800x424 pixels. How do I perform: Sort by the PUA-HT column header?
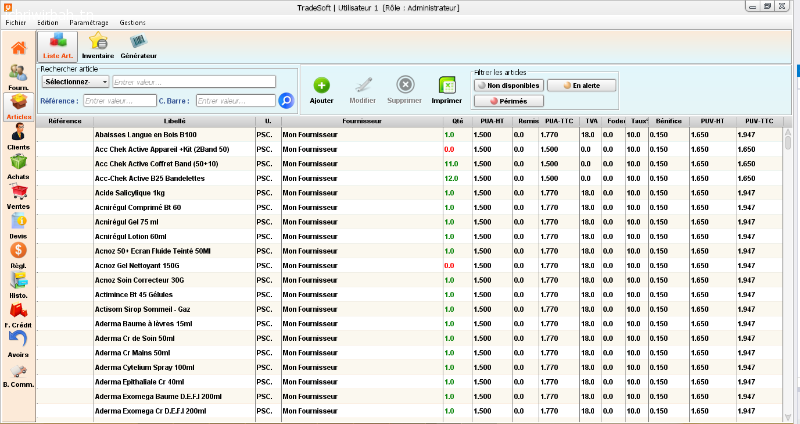[x=492, y=121]
